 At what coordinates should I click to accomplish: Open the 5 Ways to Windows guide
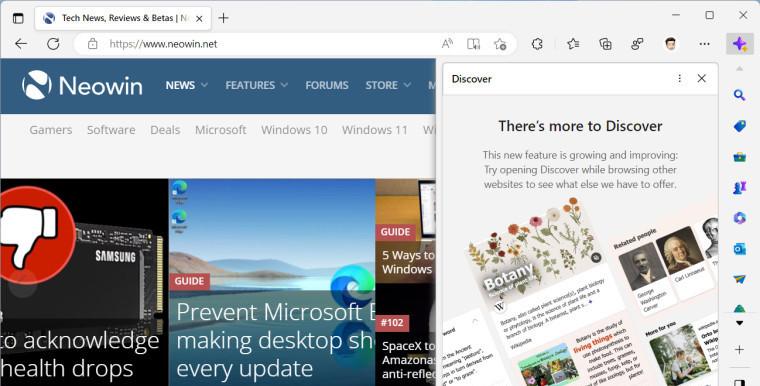(406, 231)
